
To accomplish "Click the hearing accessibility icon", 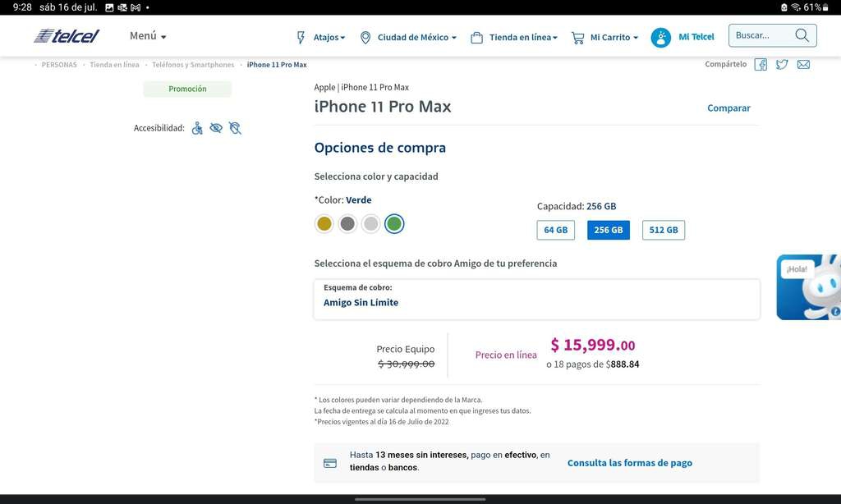I will coord(235,128).
